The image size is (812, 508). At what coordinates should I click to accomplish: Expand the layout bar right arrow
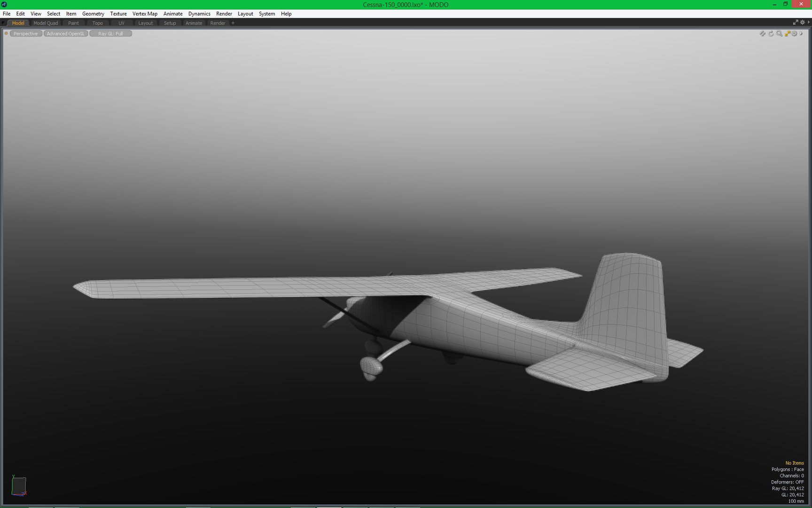[809, 23]
